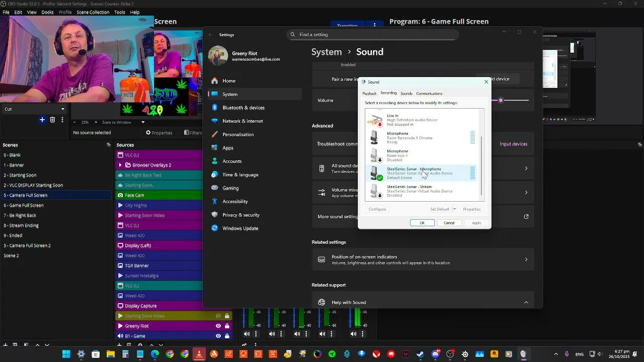This screenshot has width=644, height=362.
Task: Expand Position of on-screen indicators chevron
Action: click(x=526, y=260)
